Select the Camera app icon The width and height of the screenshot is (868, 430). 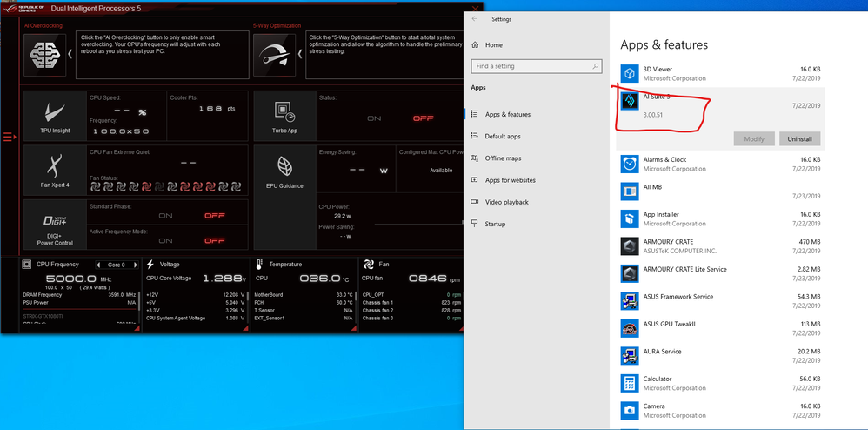click(630, 411)
